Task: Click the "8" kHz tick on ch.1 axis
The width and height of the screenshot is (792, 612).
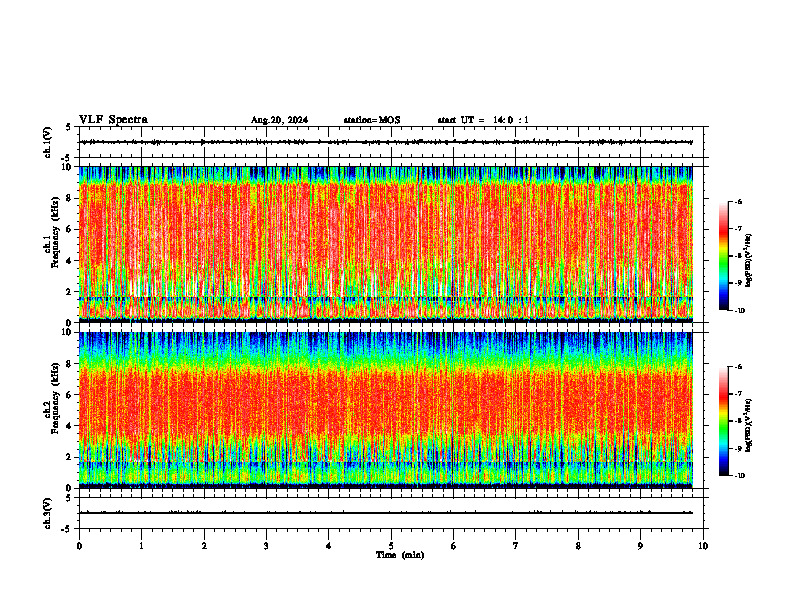Action: (x=70, y=198)
